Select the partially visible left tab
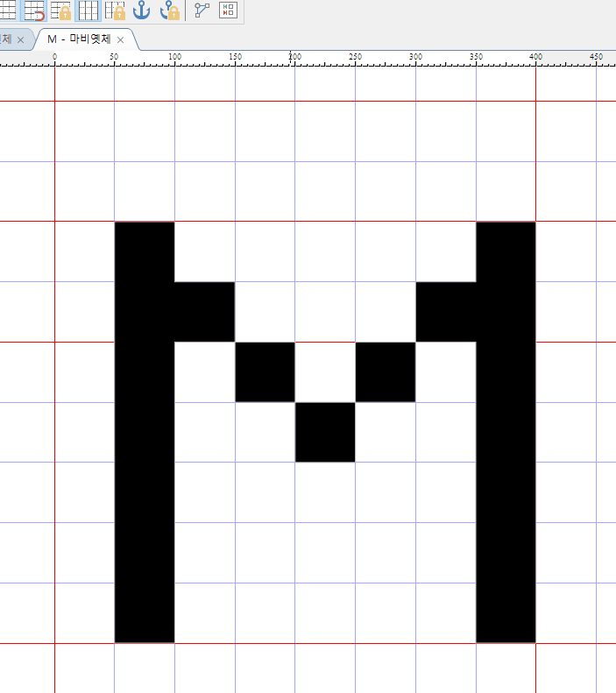Image resolution: width=616 pixels, height=693 pixels. (6, 39)
